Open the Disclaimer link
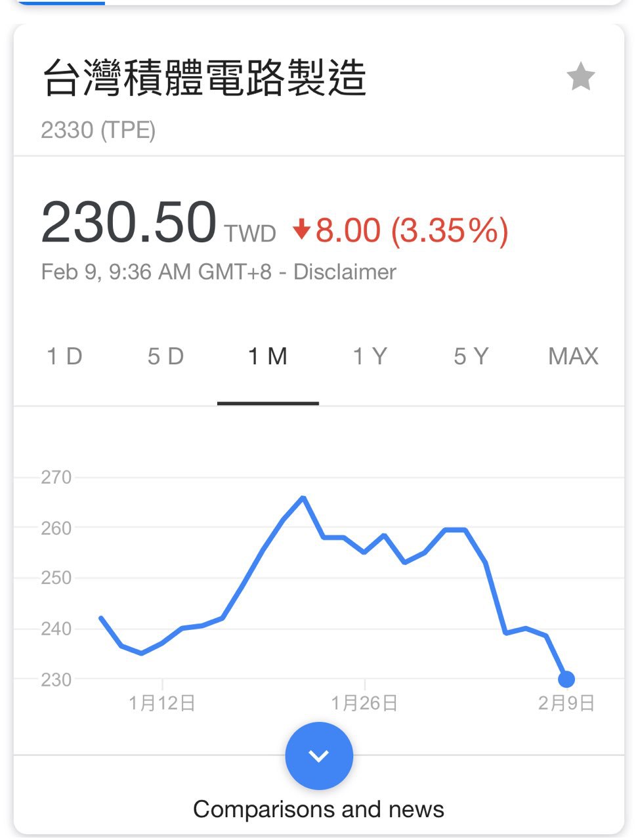Screen dimensions: 638x840 coord(345,272)
